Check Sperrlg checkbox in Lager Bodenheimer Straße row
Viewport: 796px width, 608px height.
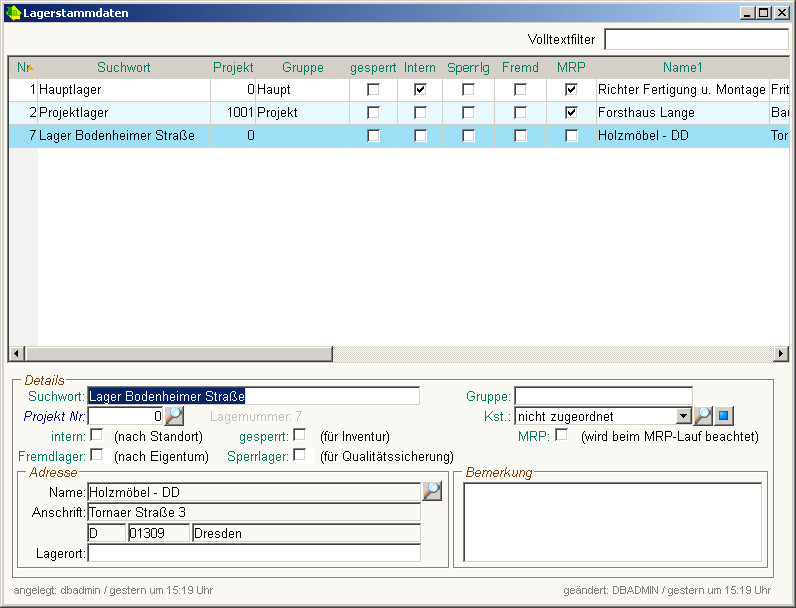click(x=468, y=136)
